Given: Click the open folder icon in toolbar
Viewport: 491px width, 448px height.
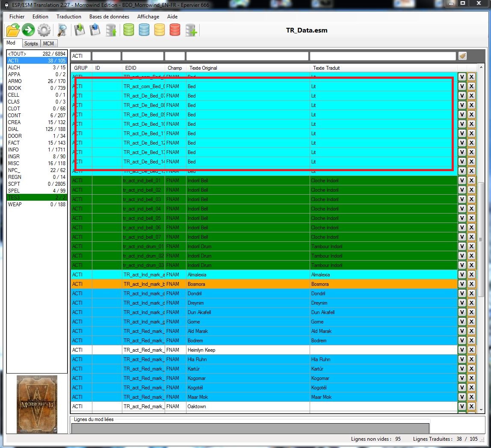Looking at the screenshot, I should [13, 30].
